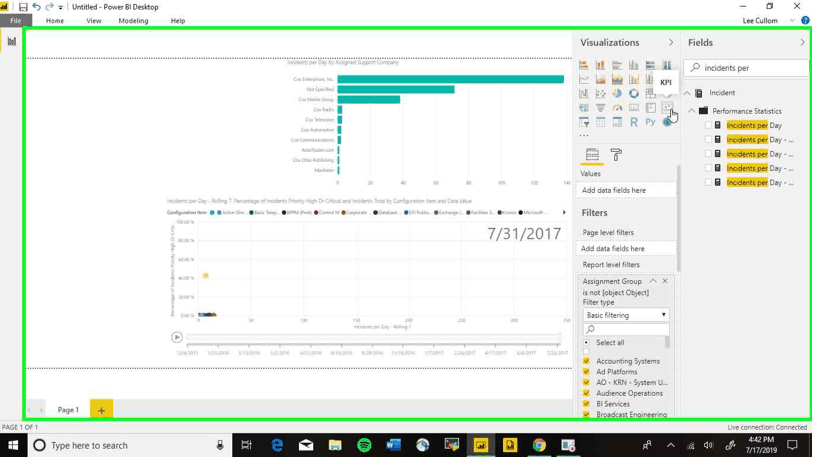Play the scatter chart date animation
The image size is (814, 459).
click(177, 337)
